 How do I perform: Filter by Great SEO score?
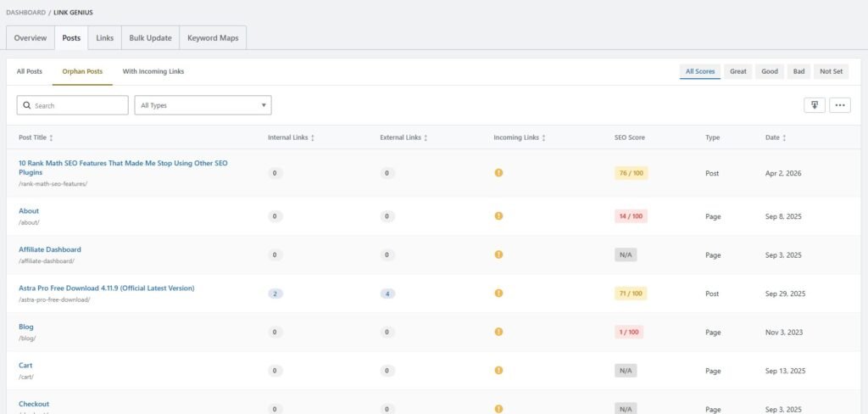pos(738,71)
